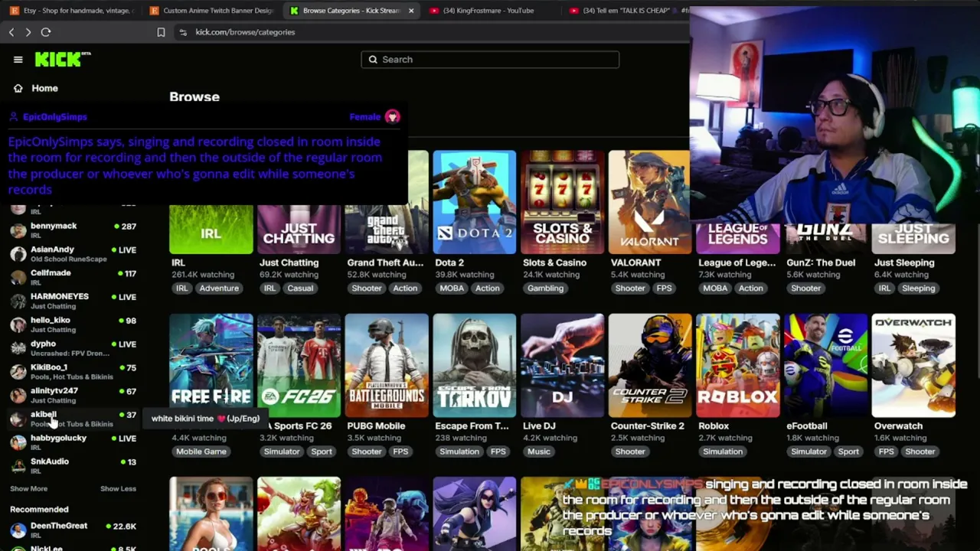Select the Casual tag under Just Chatting
980x551 pixels.
point(300,289)
